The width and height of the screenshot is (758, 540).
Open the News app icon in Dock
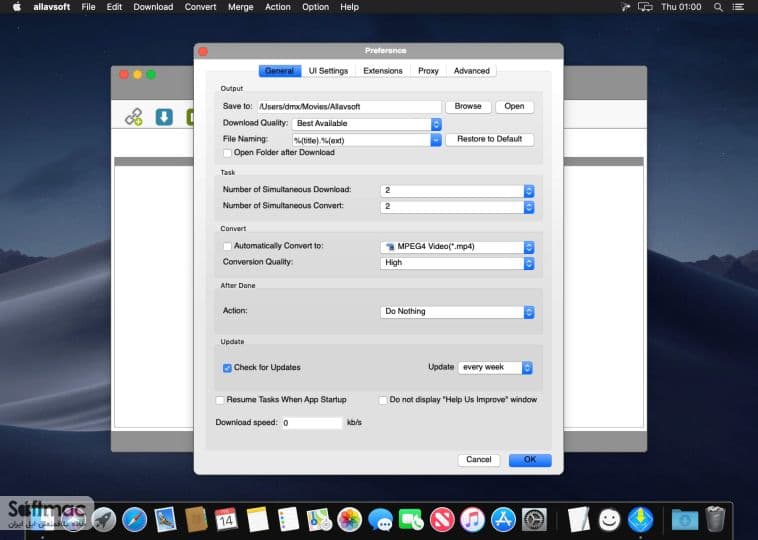442,520
